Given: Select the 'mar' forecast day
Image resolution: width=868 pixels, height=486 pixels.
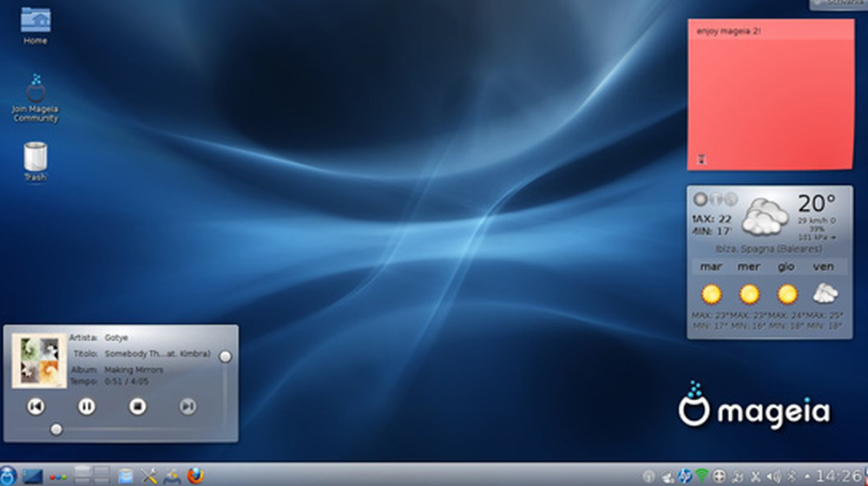Looking at the screenshot, I should coord(711,266).
